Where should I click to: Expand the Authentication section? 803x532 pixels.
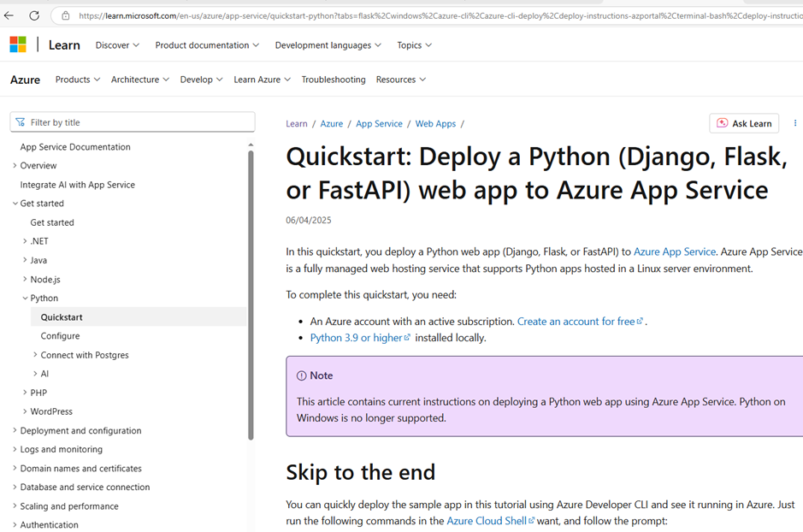[15, 525]
